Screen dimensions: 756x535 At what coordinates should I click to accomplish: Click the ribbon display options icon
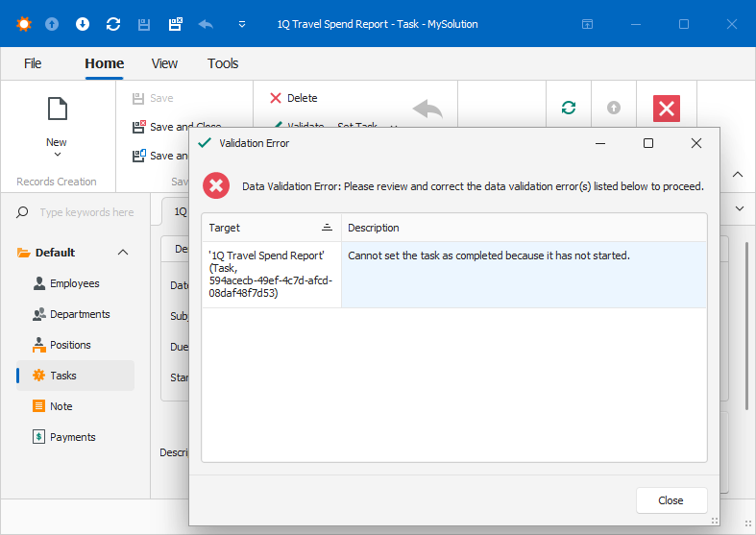click(587, 24)
